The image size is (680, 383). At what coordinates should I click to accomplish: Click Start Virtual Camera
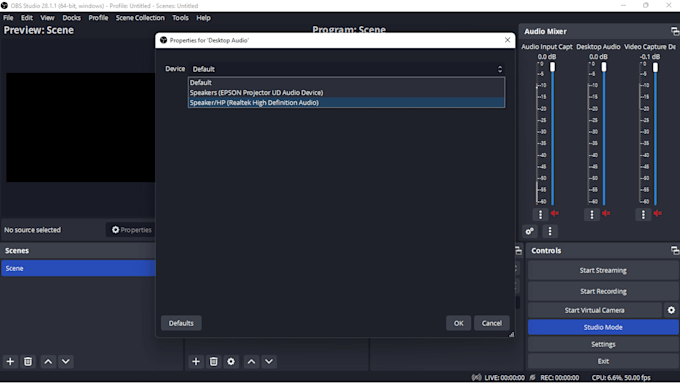pos(595,310)
